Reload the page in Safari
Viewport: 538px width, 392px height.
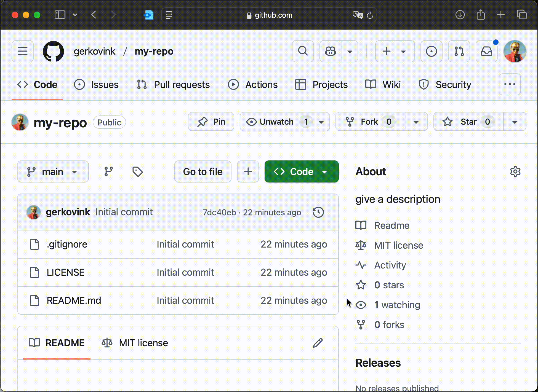point(370,15)
